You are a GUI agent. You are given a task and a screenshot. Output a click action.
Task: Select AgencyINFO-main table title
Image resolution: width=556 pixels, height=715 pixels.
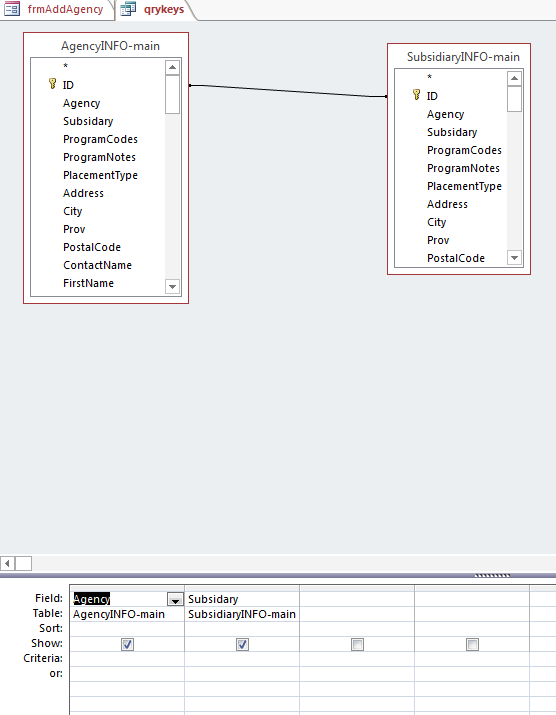pyautogui.click(x=110, y=46)
